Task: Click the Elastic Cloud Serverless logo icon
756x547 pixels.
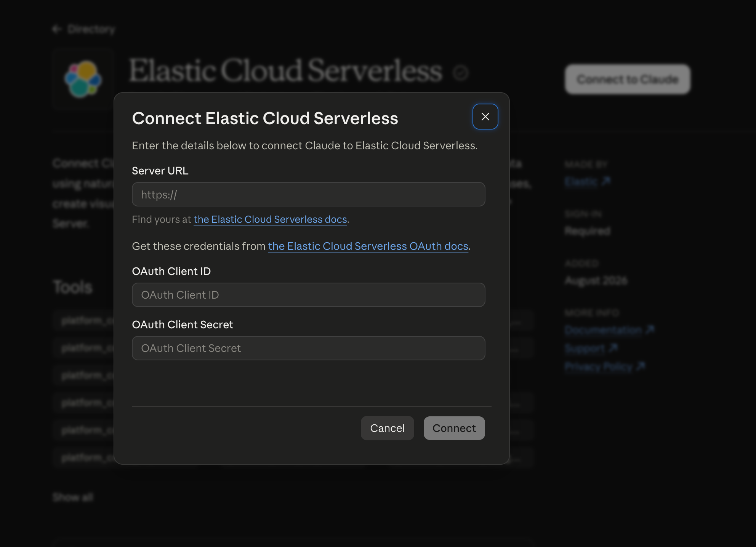Action: (83, 79)
